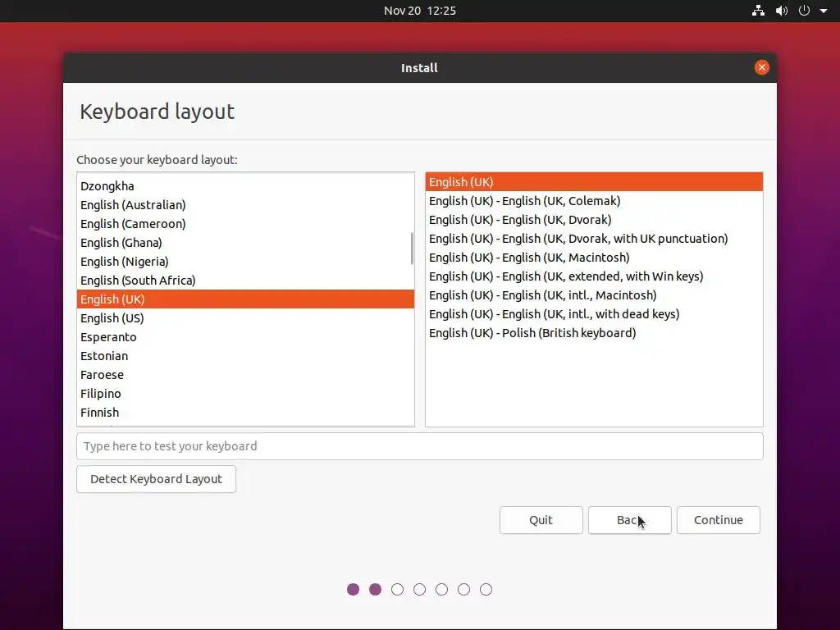Screen dimensions: 840x630
Task: Select English (Nigeria) layout
Action: 245,262
